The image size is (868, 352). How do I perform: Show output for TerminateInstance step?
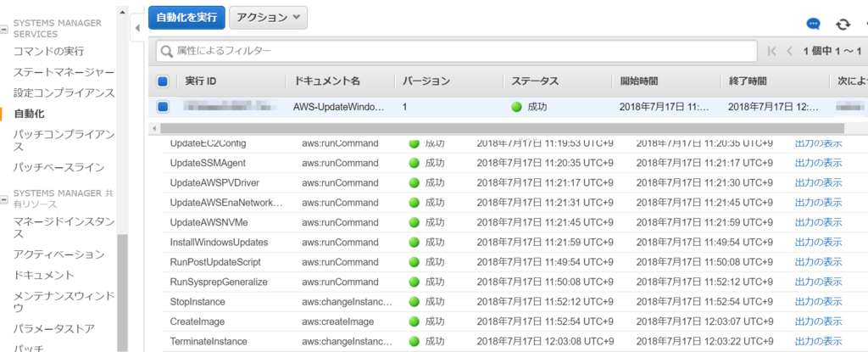point(818,342)
